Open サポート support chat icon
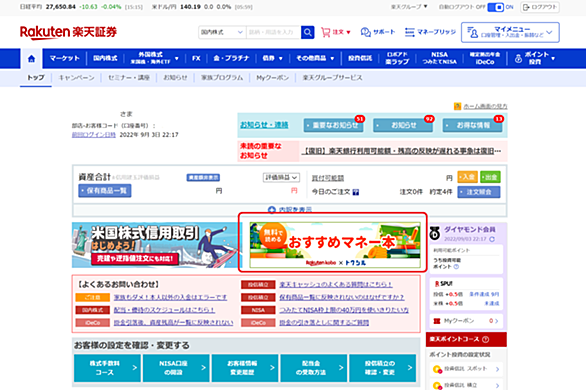 (366, 32)
